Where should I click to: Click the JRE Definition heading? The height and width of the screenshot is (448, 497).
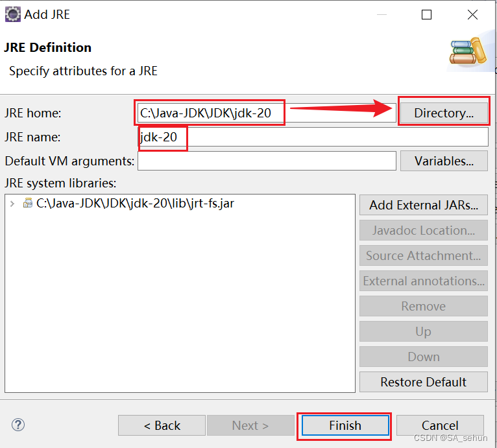point(47,47)
